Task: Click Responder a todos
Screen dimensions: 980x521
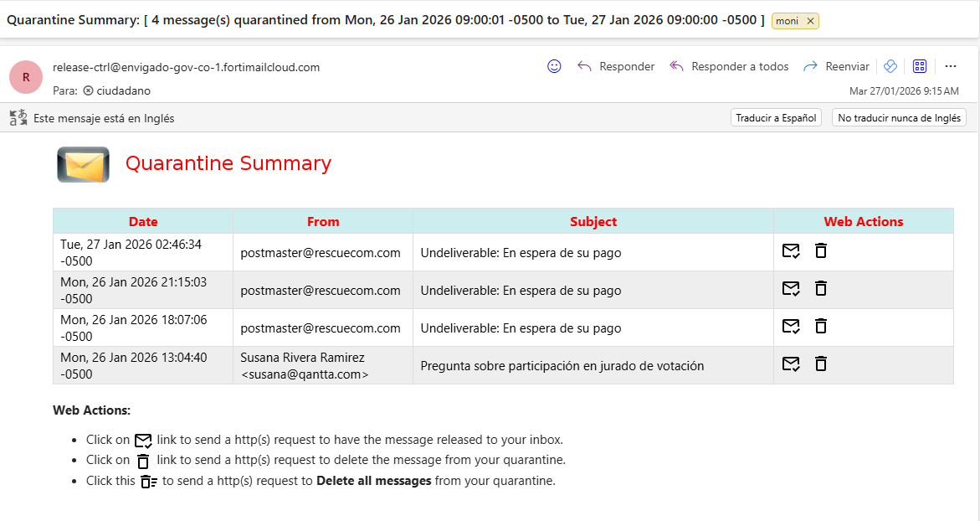Action: tap(729, 66)
